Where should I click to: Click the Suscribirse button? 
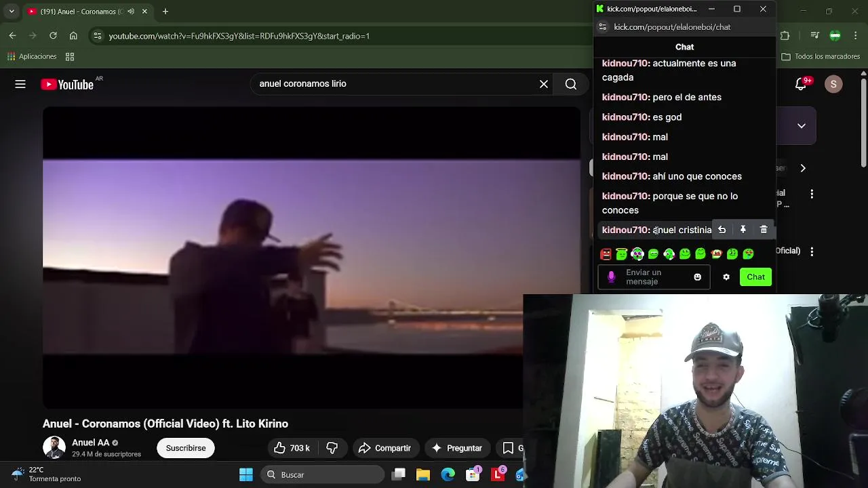pos(186,448)
